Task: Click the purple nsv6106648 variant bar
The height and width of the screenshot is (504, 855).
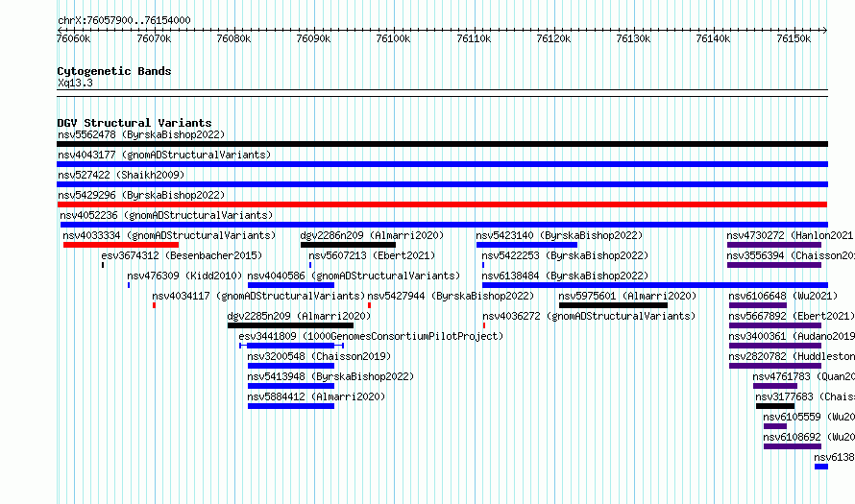Action: click(758, 305)
